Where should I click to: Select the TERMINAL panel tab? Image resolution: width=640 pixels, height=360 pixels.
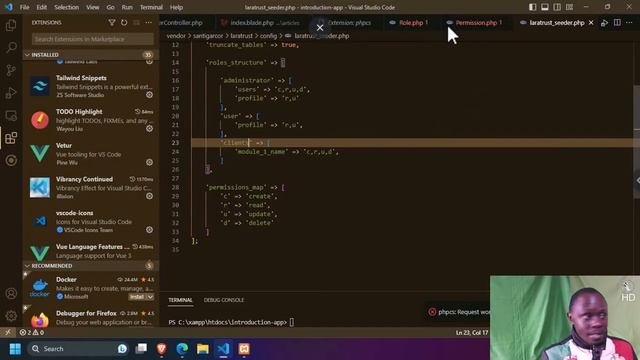coord(180,300)
